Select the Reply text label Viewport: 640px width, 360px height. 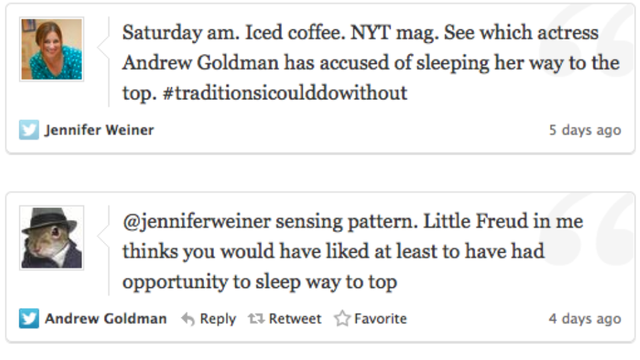tap(218, 319)
